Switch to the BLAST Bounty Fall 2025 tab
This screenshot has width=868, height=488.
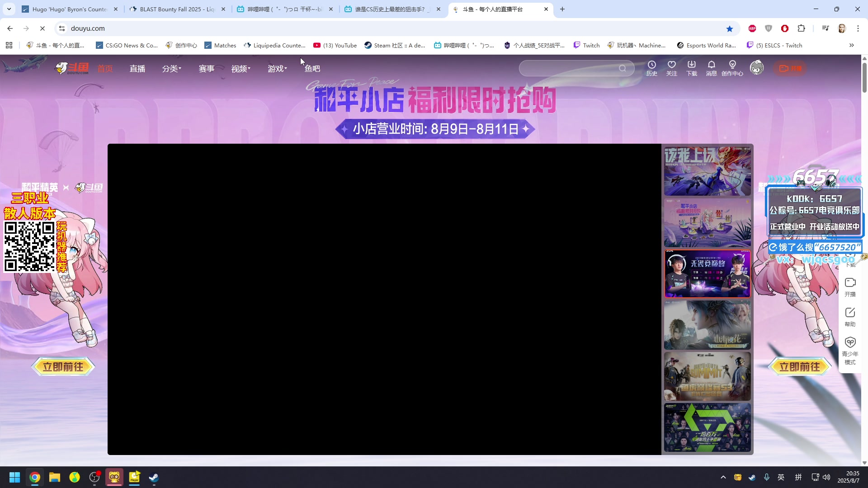tap(177, 9)
